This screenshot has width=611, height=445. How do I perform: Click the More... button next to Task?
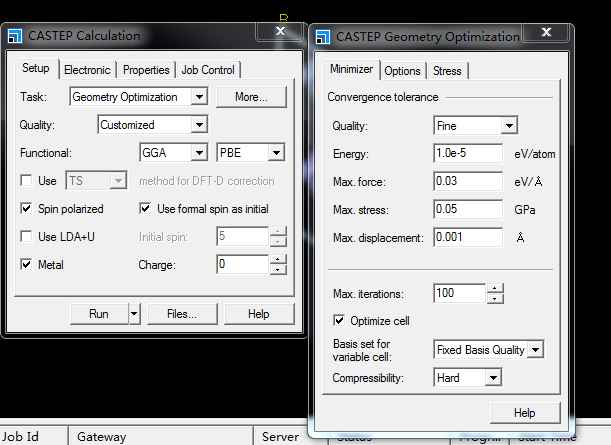point(251,97)
